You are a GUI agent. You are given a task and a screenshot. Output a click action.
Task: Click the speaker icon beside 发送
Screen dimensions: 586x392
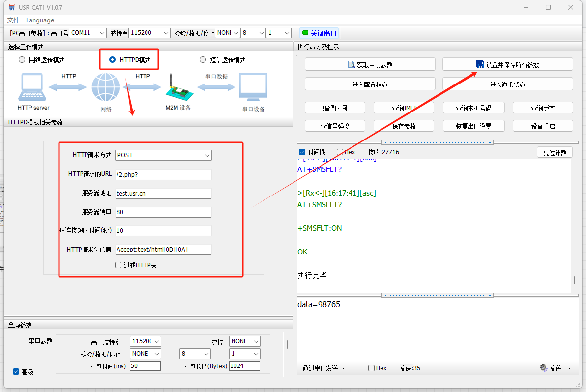point(543,368)
